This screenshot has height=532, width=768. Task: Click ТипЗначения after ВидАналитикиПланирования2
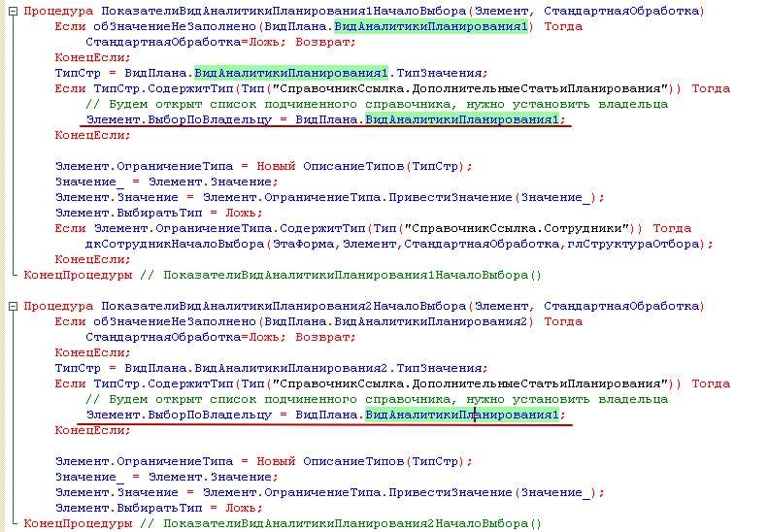(439, 368)
